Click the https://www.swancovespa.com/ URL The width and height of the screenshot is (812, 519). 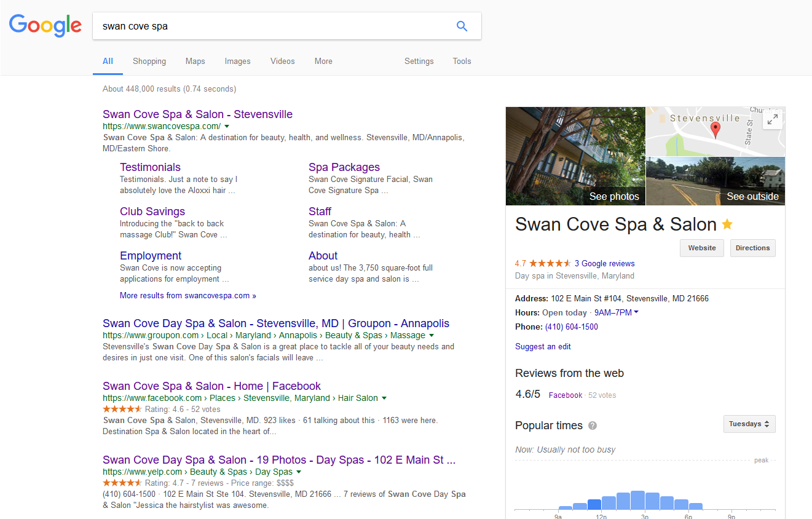tap(162, 127)
